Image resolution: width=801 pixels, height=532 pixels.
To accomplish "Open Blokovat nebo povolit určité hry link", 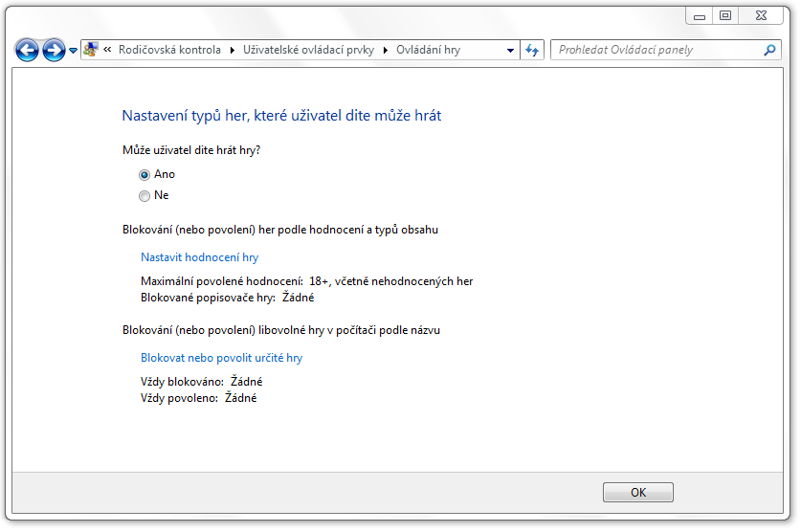I will (221, 358).
